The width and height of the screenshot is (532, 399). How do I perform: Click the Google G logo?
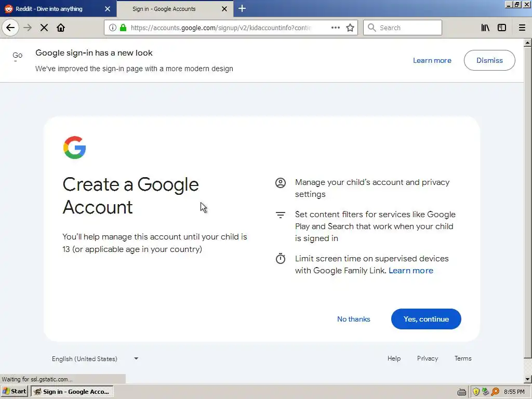click(x=75, y=147)
